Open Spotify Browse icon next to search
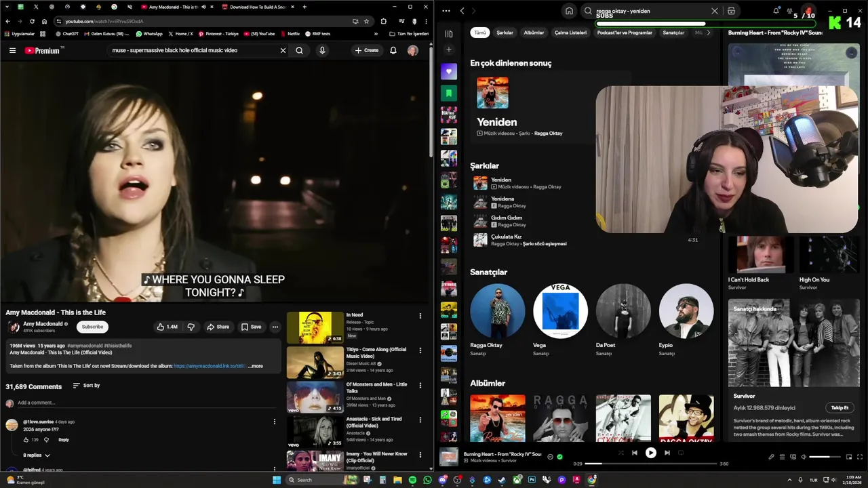 point(731,11)
